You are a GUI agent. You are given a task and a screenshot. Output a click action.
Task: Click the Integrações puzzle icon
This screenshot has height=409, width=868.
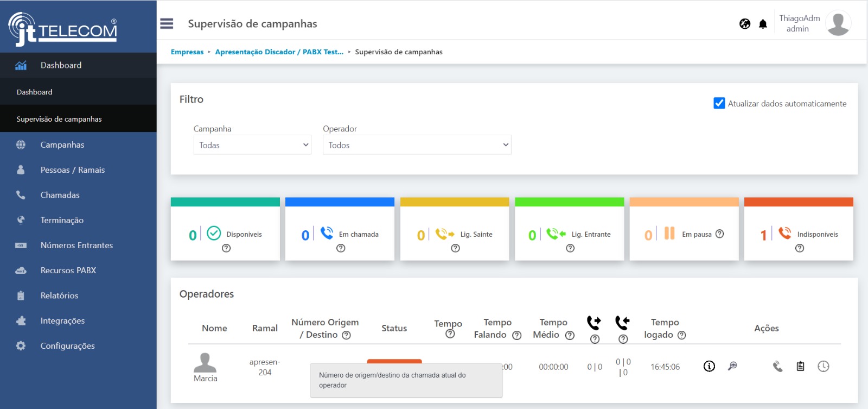pyautogui.click(x=21, y=320)
